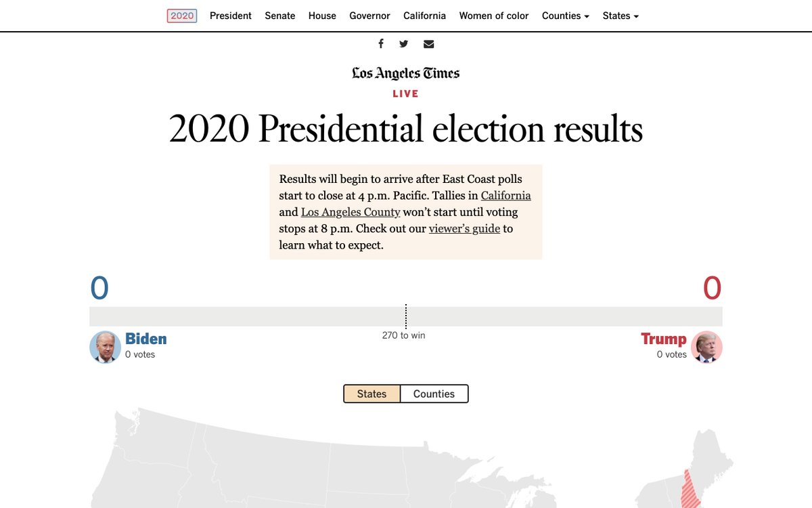Click Biden's portrait photo
The height and width of the screenshot is (508, 812).
pyautogui.click(x=105, y=347)
